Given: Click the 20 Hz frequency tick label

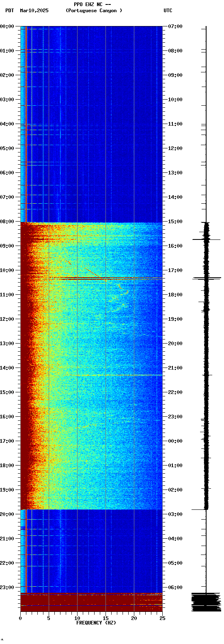Looking at the screenshot, I should [x=134, y=618].
